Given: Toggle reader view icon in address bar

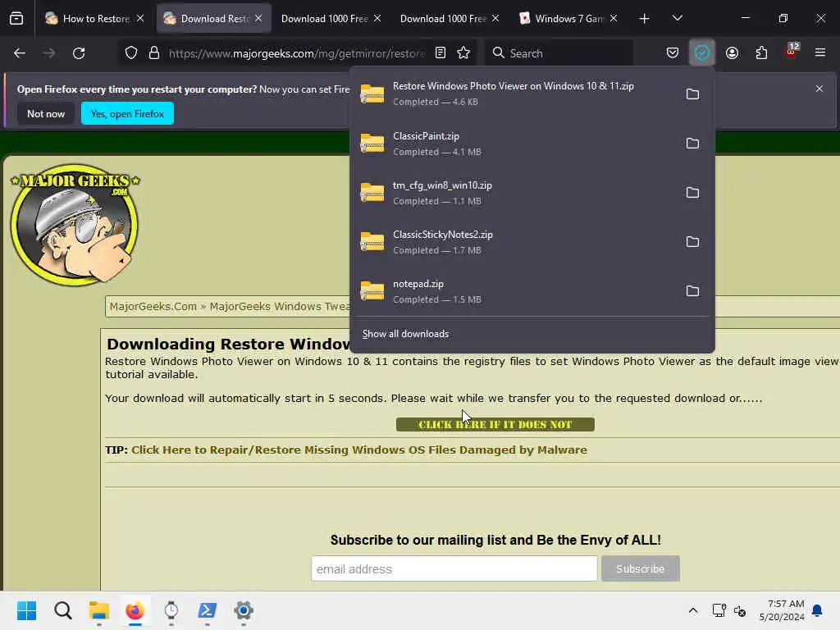Looking at the screenshot, I should click(441, 53).
